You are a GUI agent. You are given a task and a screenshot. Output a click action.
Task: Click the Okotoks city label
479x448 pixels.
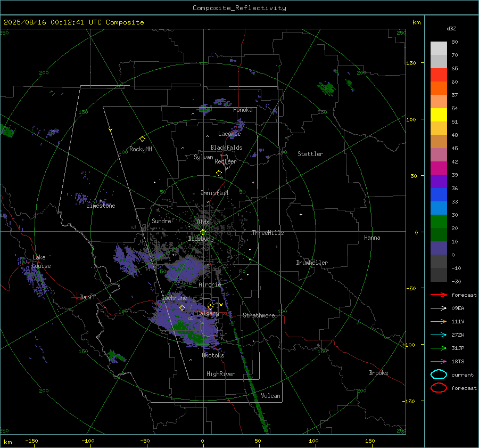pos(213,355)
